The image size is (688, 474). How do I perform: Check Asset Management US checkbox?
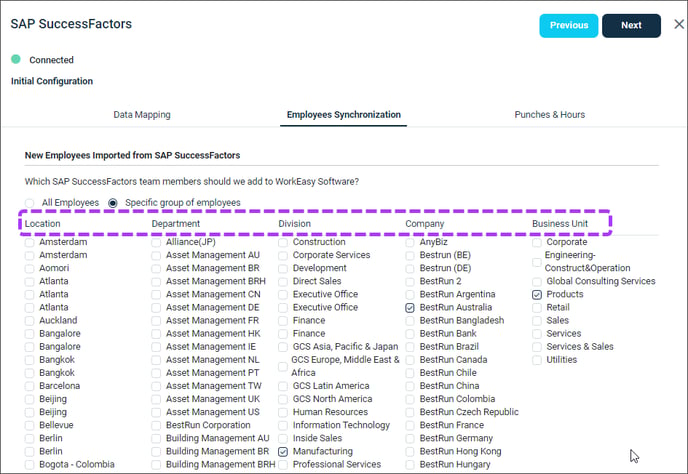pos(156,412)
